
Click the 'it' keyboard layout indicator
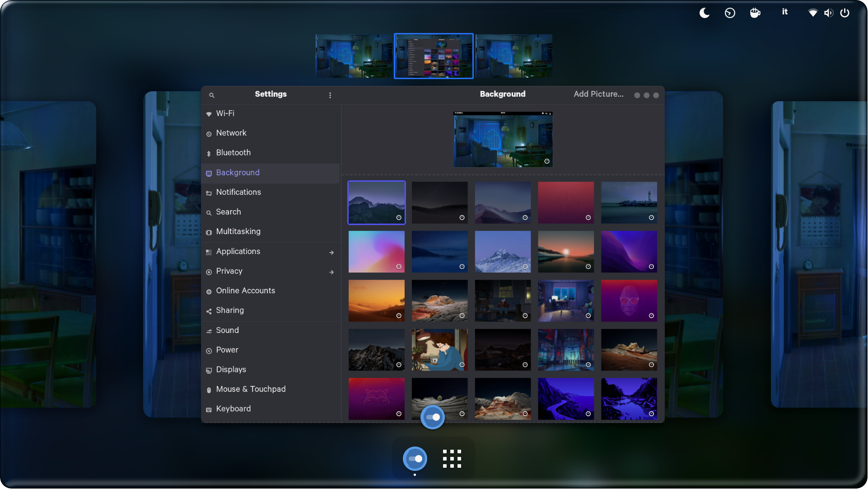tap(784, 12)
